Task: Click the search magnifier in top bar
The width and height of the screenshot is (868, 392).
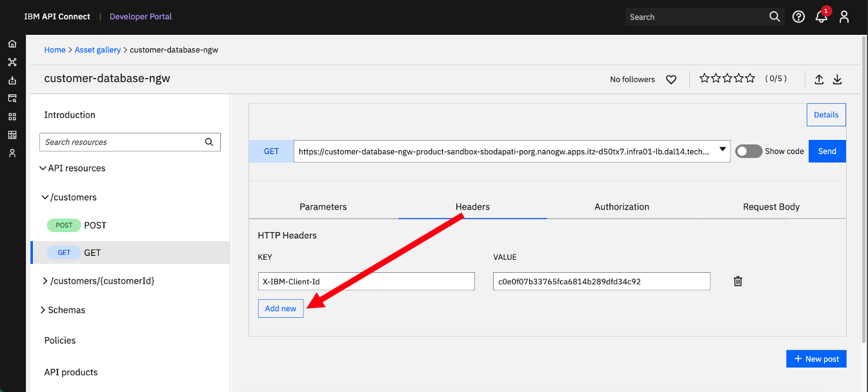Action: [x=774, y=17]
